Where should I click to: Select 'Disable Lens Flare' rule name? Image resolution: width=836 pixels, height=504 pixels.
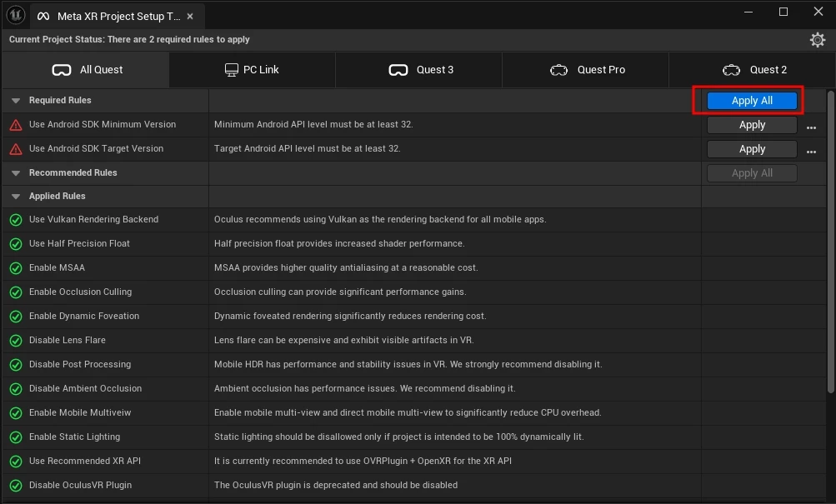[x=68, y=340]
